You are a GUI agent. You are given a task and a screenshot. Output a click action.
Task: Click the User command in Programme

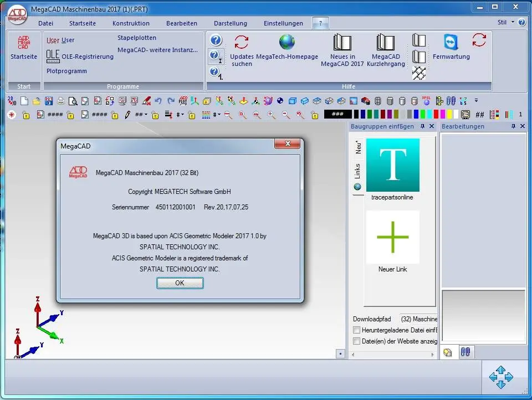tap(60, 40)
